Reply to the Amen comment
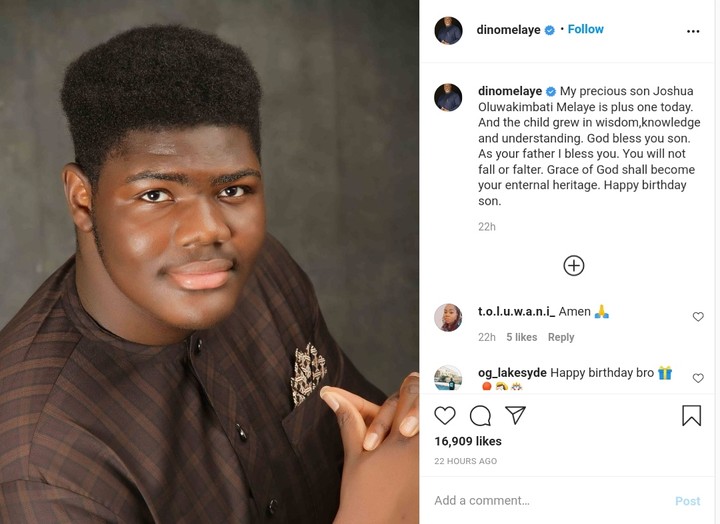 click(x=561, y=338)
